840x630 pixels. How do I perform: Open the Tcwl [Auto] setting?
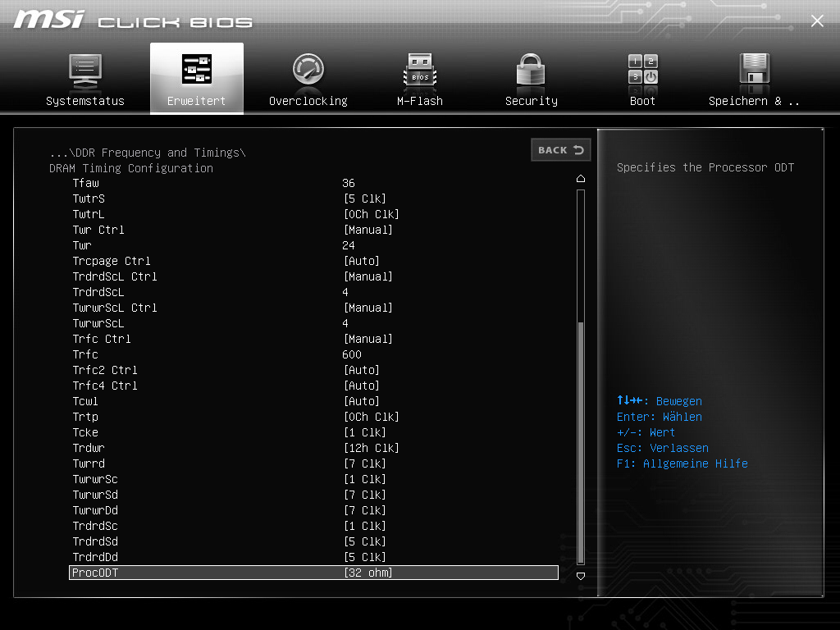(x=362, y=401)
